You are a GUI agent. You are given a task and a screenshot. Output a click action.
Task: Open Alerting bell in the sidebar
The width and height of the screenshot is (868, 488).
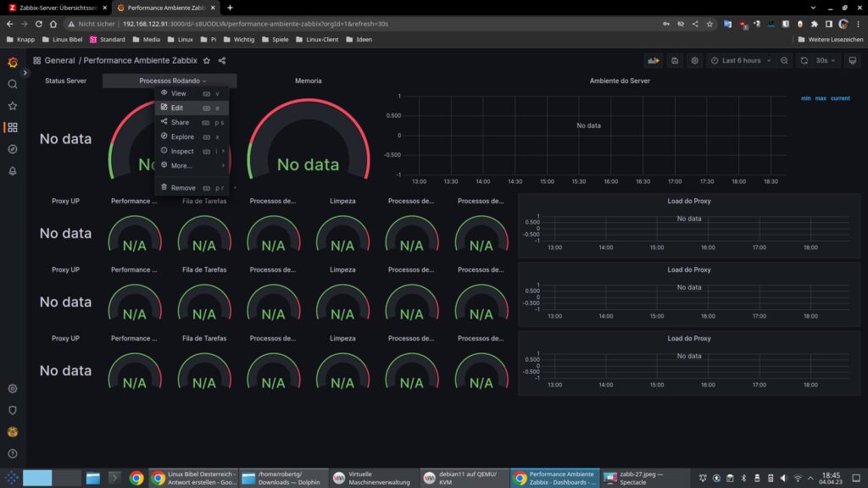pos(12,171)
